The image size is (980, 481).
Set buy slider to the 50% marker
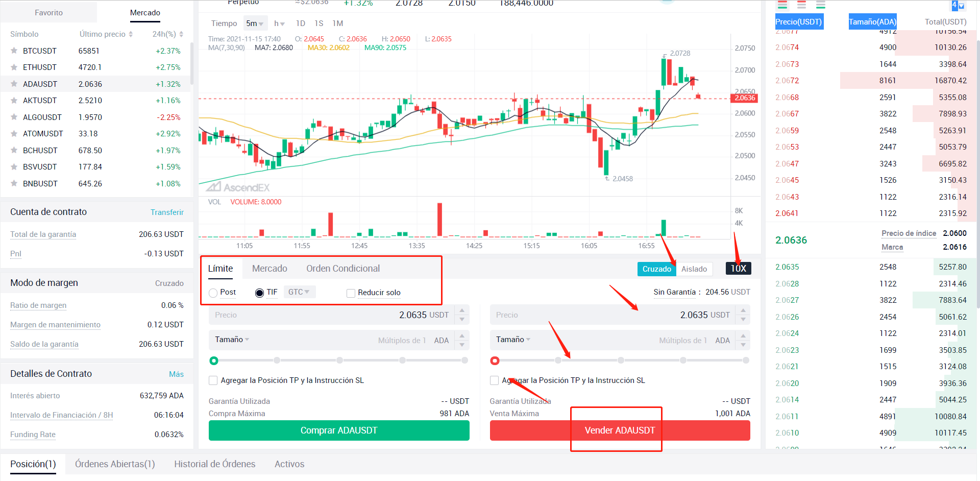coord(339,360)
